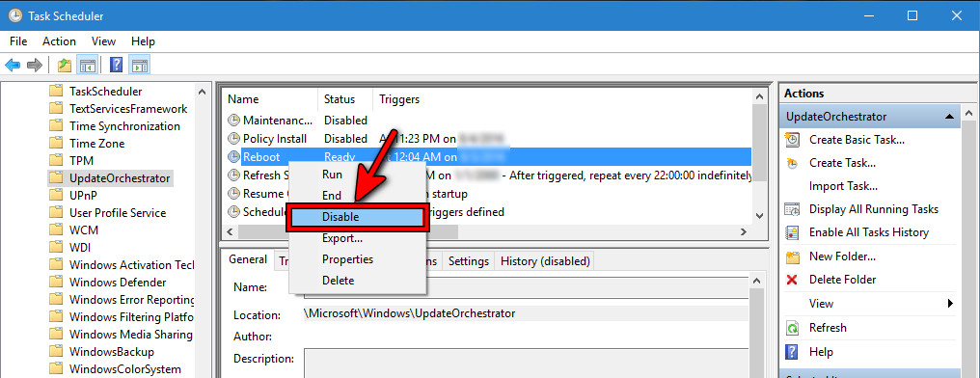Click the Task Scheduler title bar clock icon
Screen dimensions: 980x378
(x=14, y=15)
